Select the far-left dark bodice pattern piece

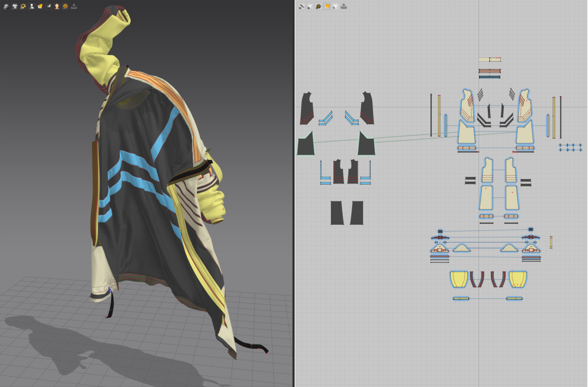click(x=307, y=108)
